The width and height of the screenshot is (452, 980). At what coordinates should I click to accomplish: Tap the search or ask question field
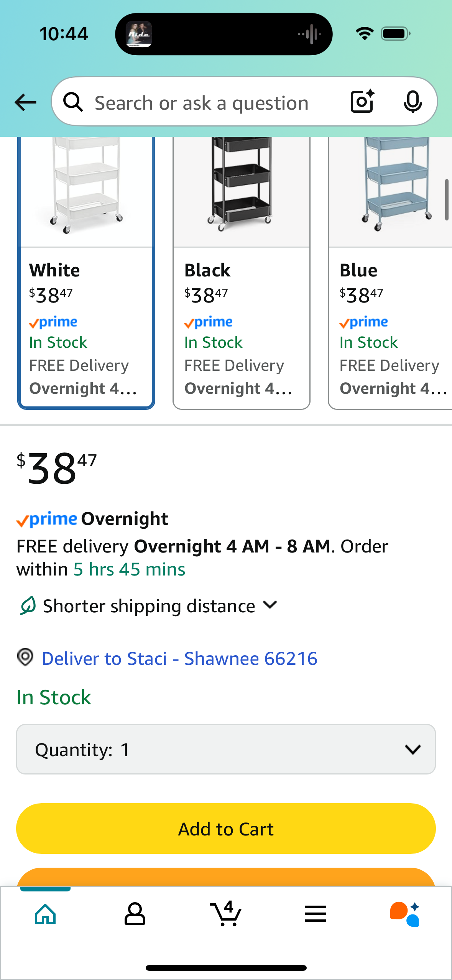[x=201, y=102]
